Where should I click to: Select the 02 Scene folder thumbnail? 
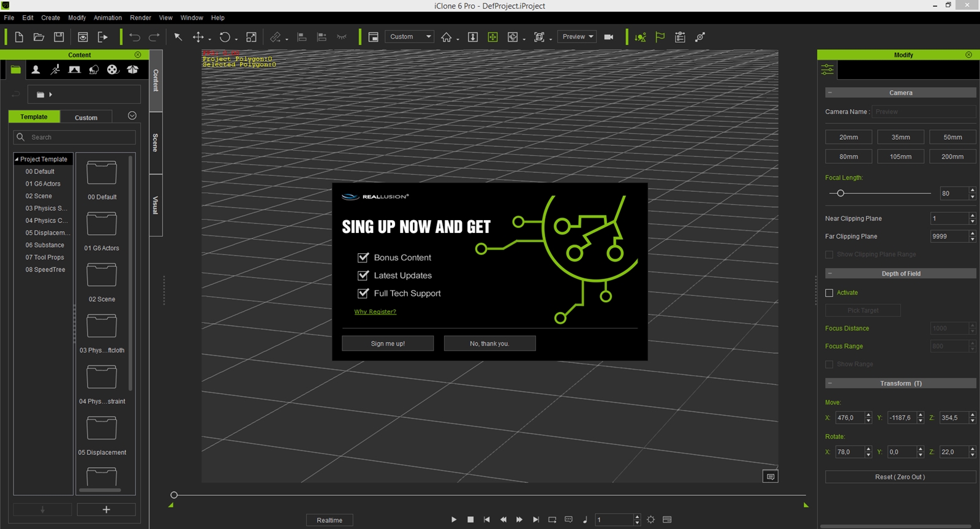102,275
